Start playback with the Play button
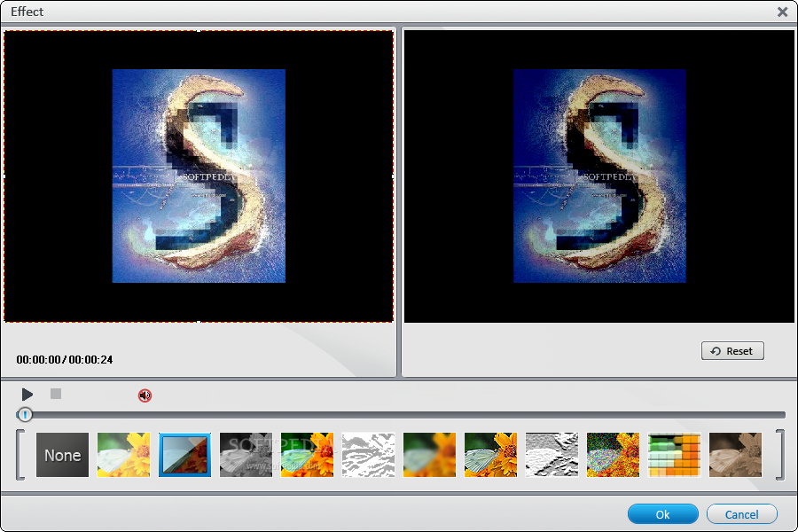Viewport: 798px width, 532px height. [27, 395]
